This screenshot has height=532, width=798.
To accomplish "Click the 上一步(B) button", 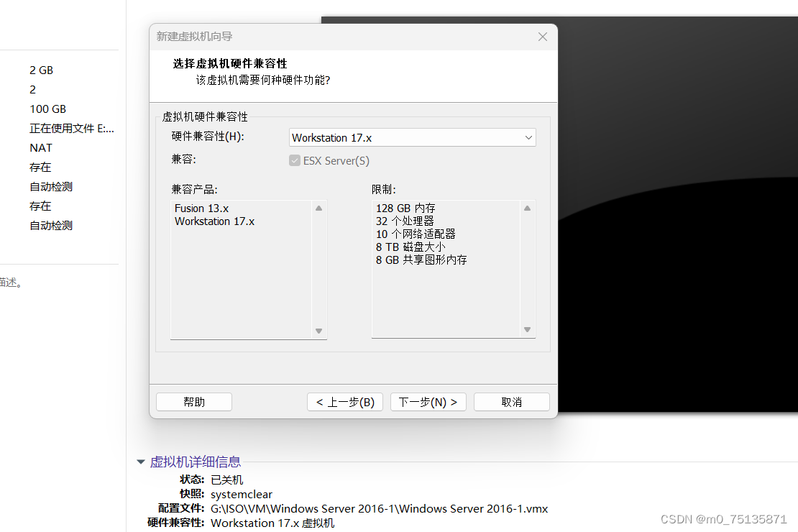I will tap(345, 402).
